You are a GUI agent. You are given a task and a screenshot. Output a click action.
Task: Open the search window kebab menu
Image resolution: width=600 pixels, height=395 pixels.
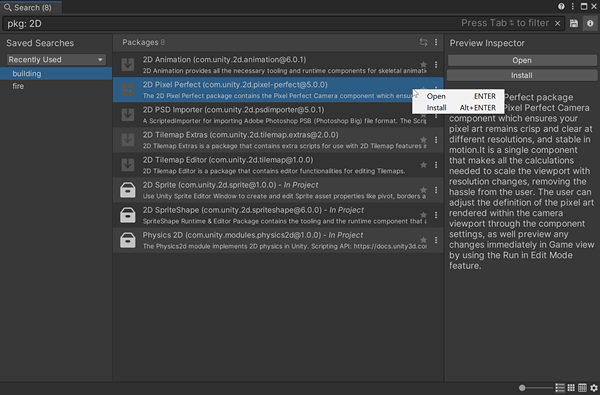(x=572, y=6)
